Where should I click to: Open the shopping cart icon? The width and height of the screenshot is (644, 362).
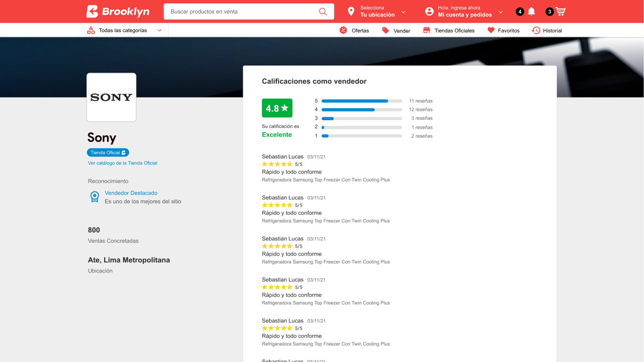point(560,11)
